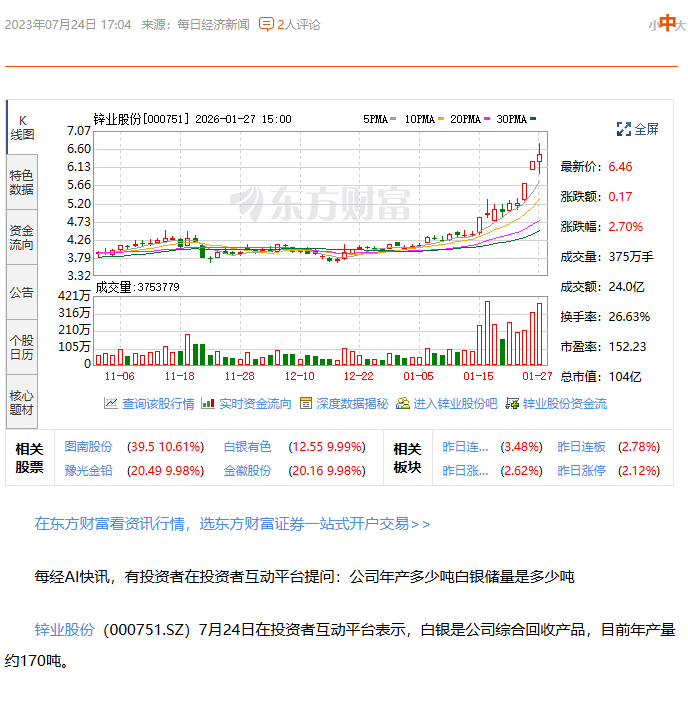Click the 涨跌额 value 0.17
The image size is (688, 721).
point(620,197)
